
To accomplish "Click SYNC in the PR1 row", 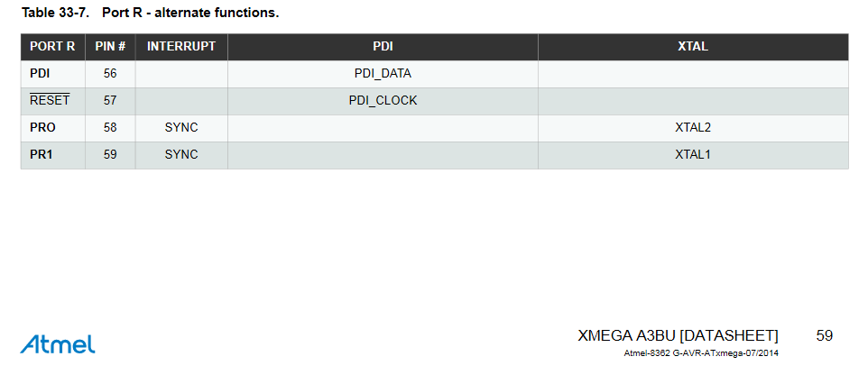I will tap(181, 155).
